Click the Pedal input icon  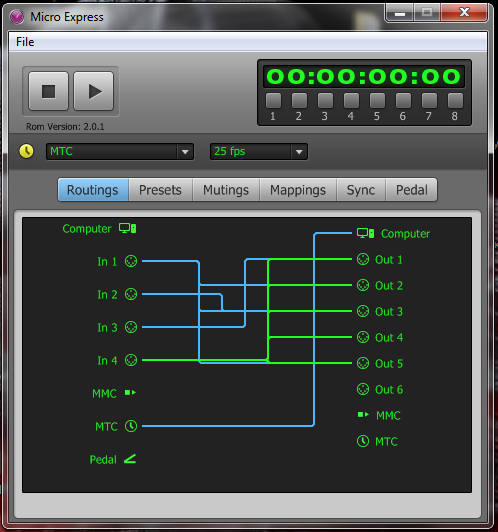[x=130, y=459]
